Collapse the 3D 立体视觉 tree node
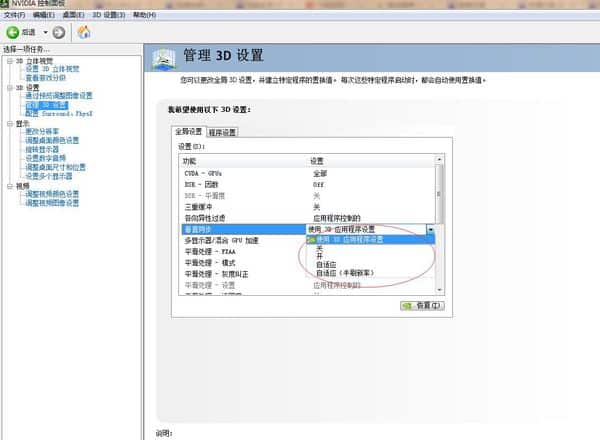 click(10, 61)
